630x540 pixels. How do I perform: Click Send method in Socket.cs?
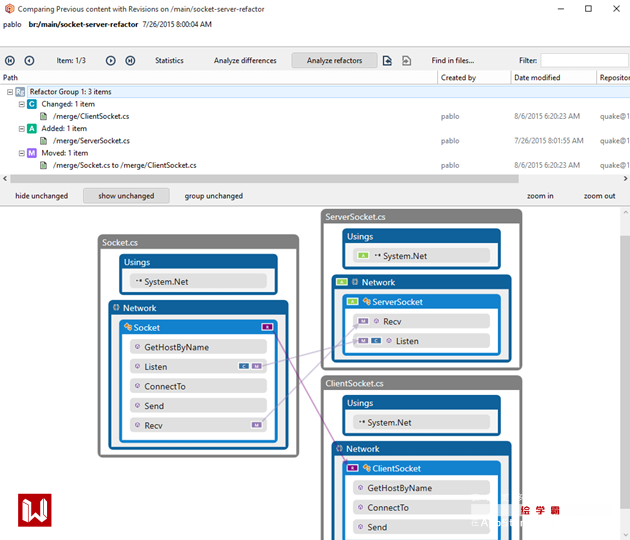pos(198,406)
